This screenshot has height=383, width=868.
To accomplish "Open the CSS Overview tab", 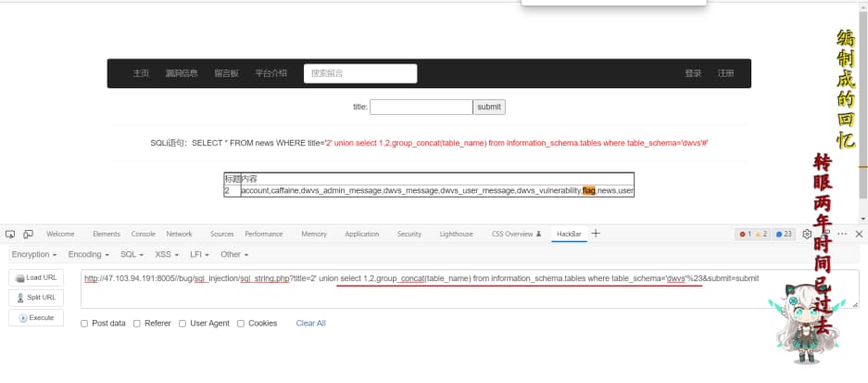I will pos(517,234).
